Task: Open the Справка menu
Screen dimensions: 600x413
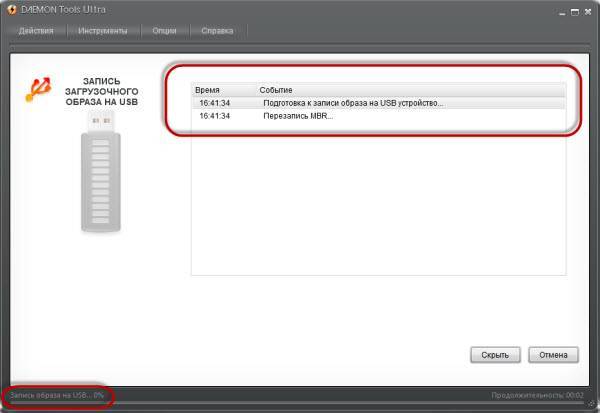Action: [217, 31]
